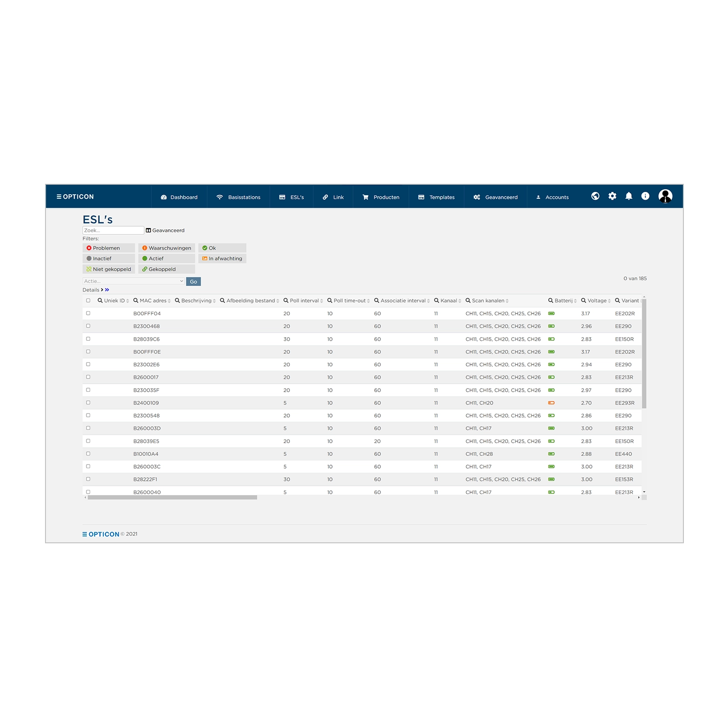Click the Opticon hamburger menu icon
This screenshot has height=728, width=728.
click(59, 197)
